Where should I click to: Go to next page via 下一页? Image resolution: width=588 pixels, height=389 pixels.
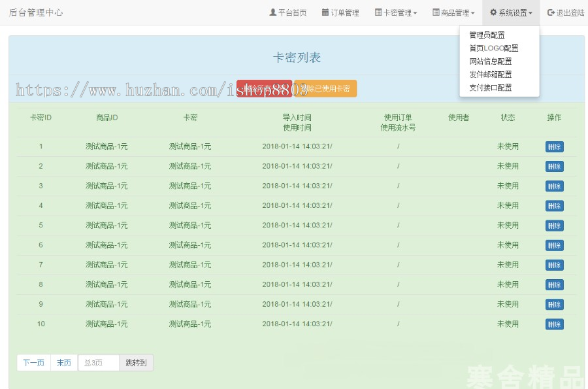pos(34,363)
